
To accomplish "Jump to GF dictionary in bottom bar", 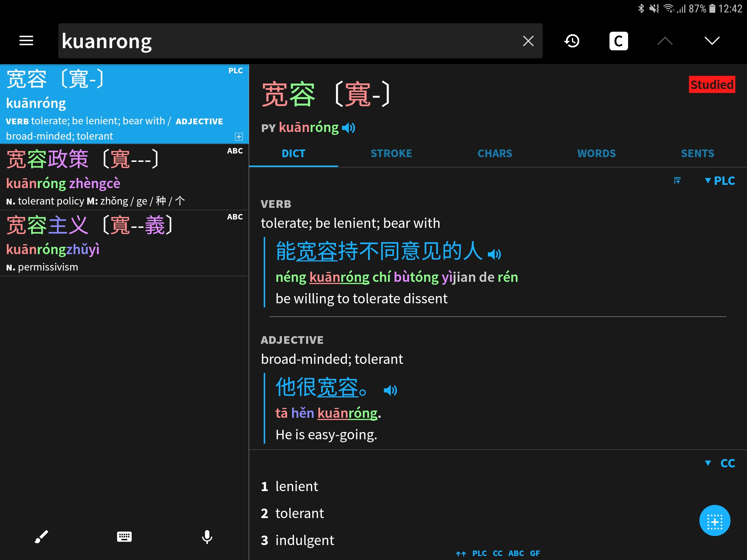I will [x=535, y=553].
